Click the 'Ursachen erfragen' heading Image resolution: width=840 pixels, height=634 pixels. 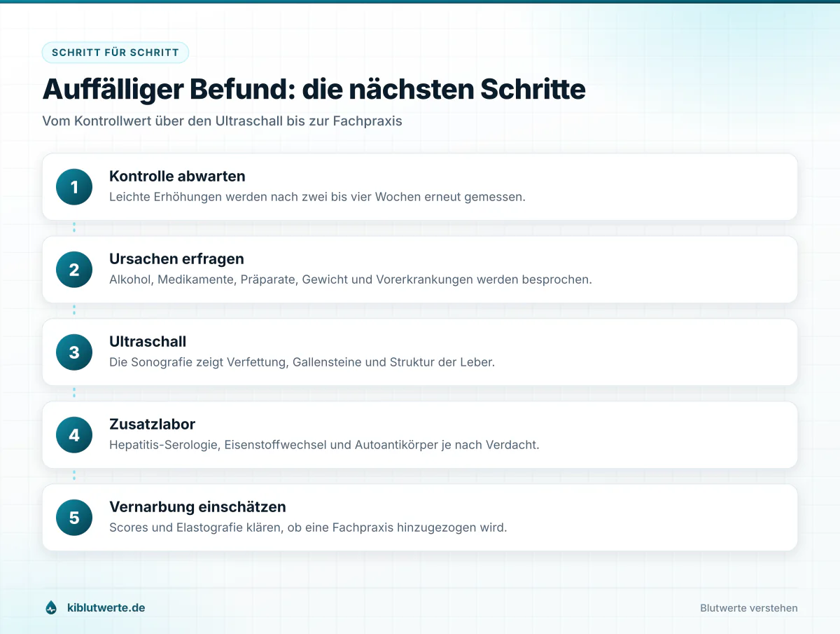176,259
